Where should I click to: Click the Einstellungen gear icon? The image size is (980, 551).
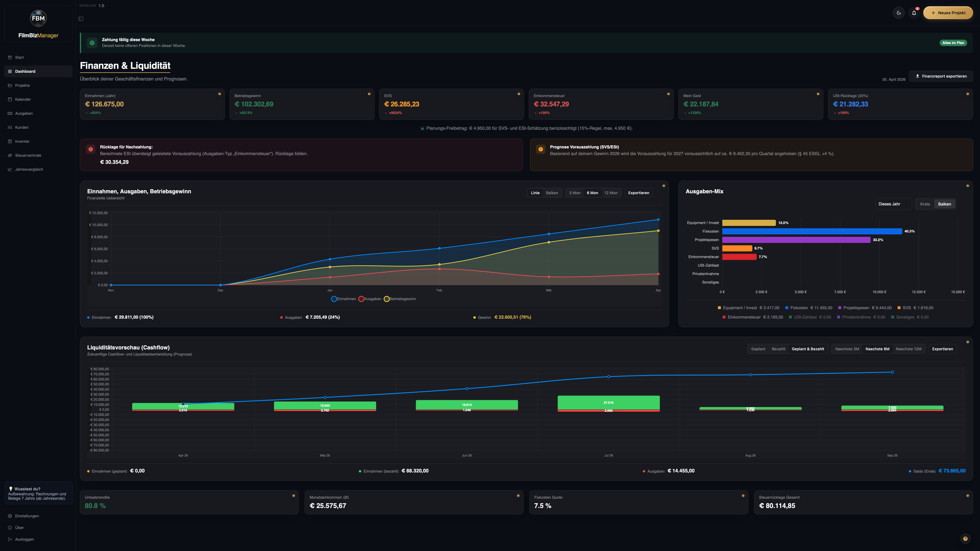coord(10,516)
